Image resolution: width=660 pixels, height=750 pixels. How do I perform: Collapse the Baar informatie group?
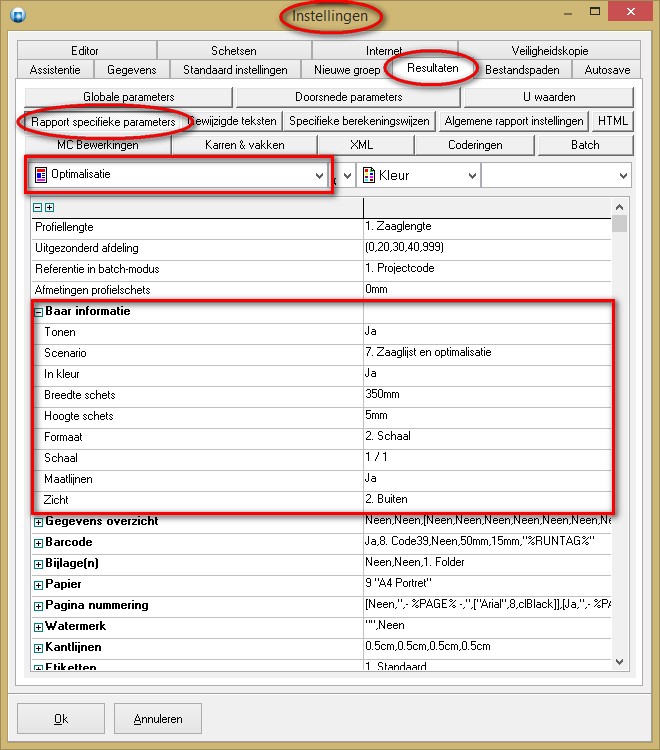38,312
